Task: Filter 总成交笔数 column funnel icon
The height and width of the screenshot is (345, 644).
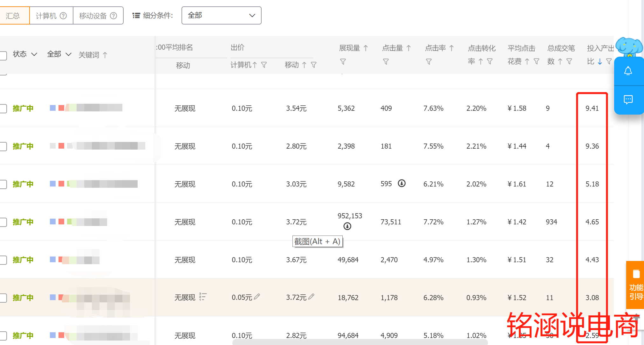Action: [x=569, y=61]
